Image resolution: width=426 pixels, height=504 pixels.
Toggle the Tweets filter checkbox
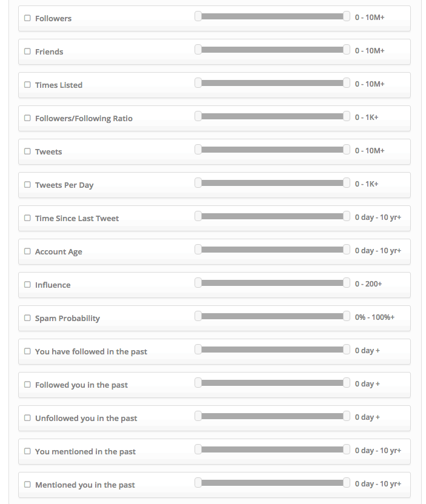point(28,151)
